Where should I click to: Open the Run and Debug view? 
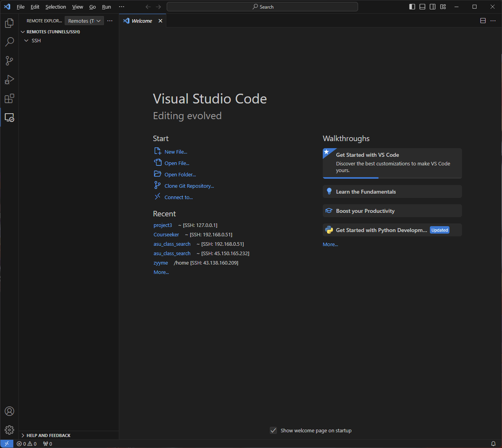(x=9, y=80)
